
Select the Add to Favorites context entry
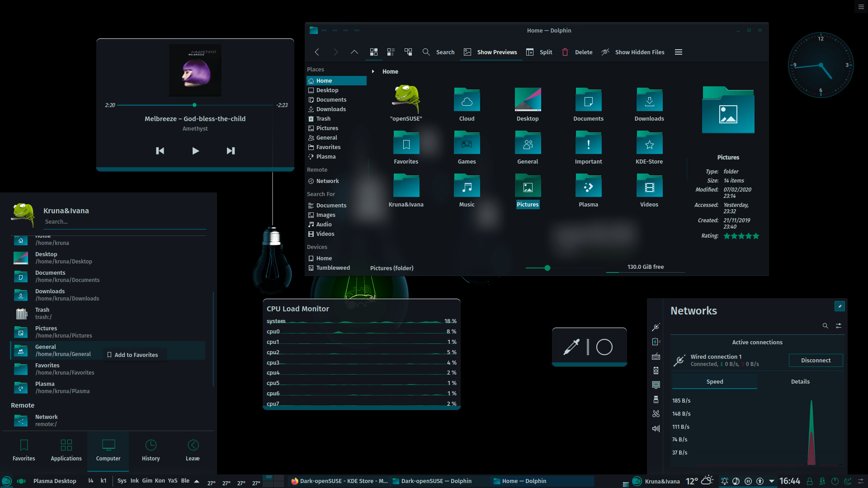pyautogui.click(x=134, y=355)
